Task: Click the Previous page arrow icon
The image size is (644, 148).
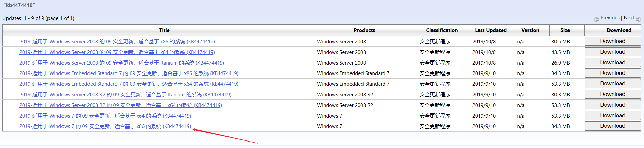Action: 597,19
